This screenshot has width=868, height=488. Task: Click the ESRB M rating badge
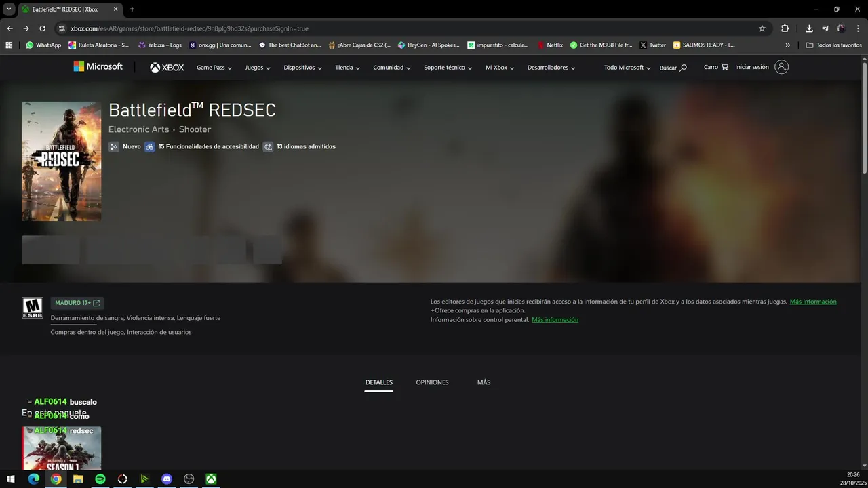32,308
